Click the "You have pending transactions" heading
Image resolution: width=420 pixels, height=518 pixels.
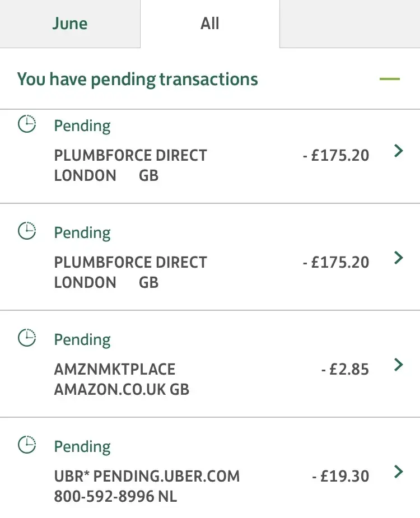(x=138, y=79)
